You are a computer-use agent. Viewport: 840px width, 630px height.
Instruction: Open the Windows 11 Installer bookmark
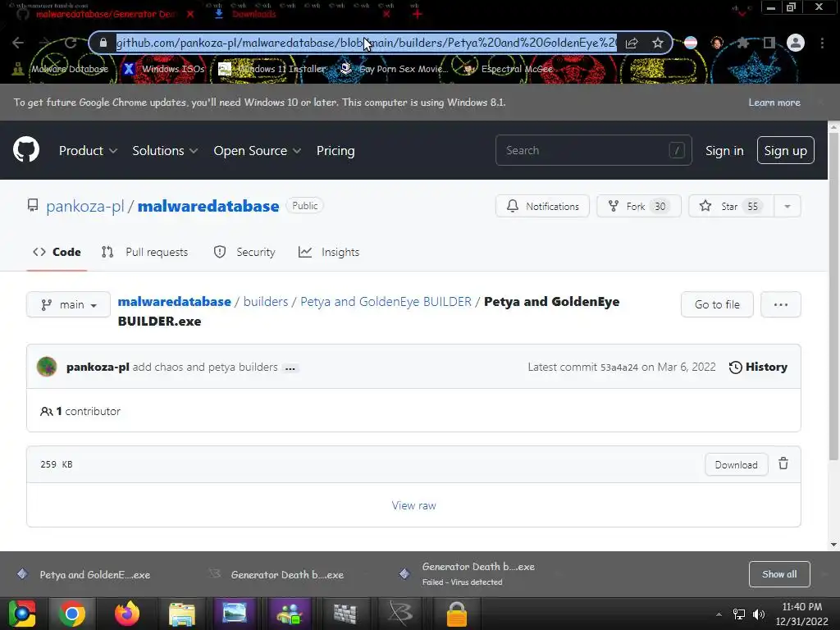point(272,69)
